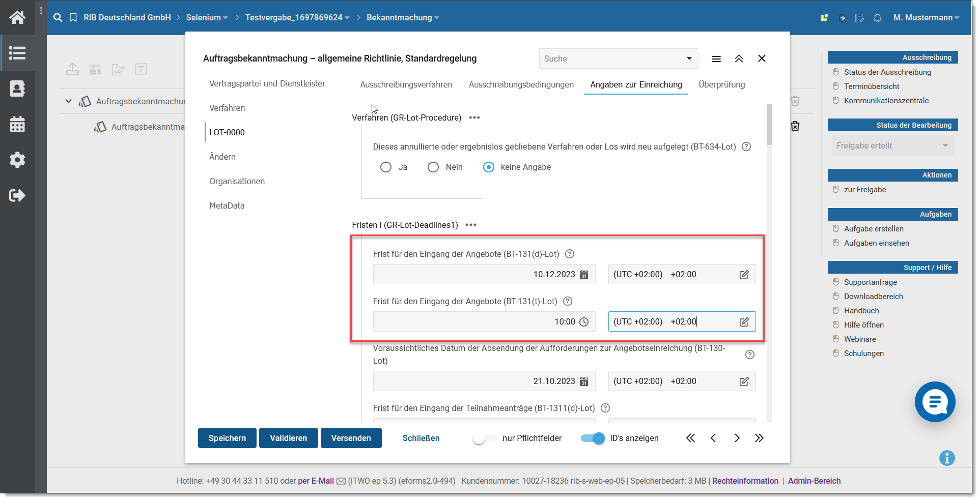Select the 'Ja' radio button
The height and width of the screenshot is (501, 980).
[386, 167]
